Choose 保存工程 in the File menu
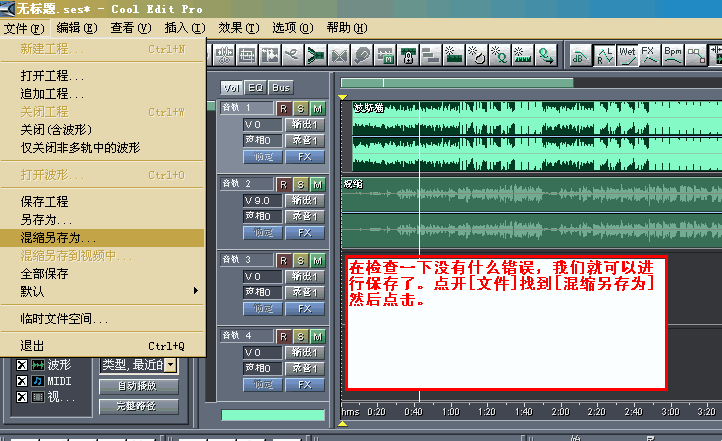The height and width of the screenshot is (441, 722). coord(102,202)
